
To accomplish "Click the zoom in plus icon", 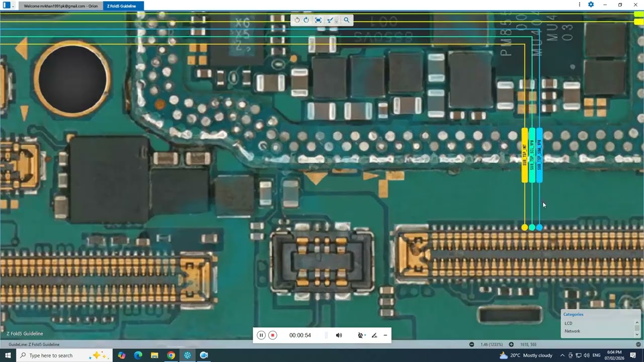I will coord(511,344).
